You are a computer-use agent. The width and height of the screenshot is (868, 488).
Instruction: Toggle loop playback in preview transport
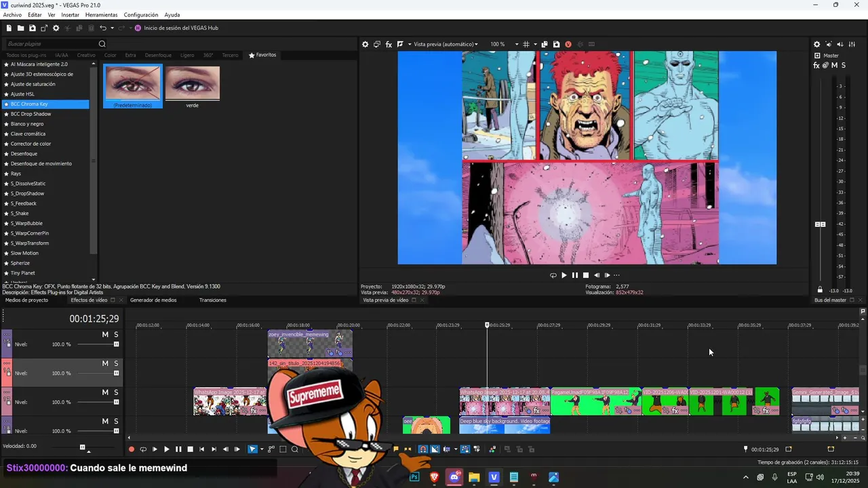(553, 275)
